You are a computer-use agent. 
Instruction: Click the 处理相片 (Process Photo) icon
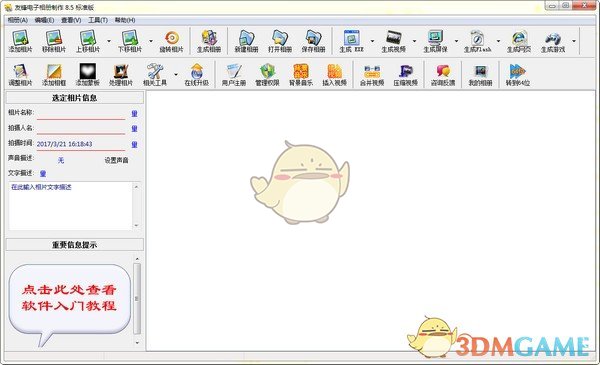(121, 75)
